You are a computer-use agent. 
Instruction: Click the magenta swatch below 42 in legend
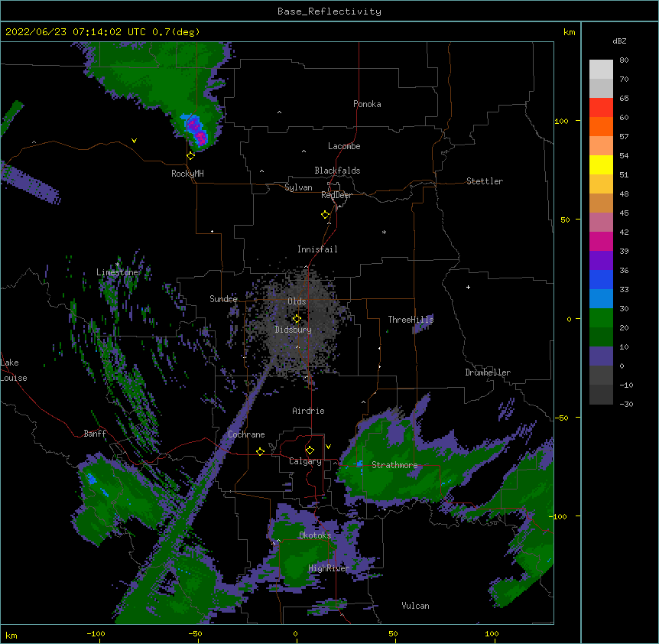pos(601,241)
